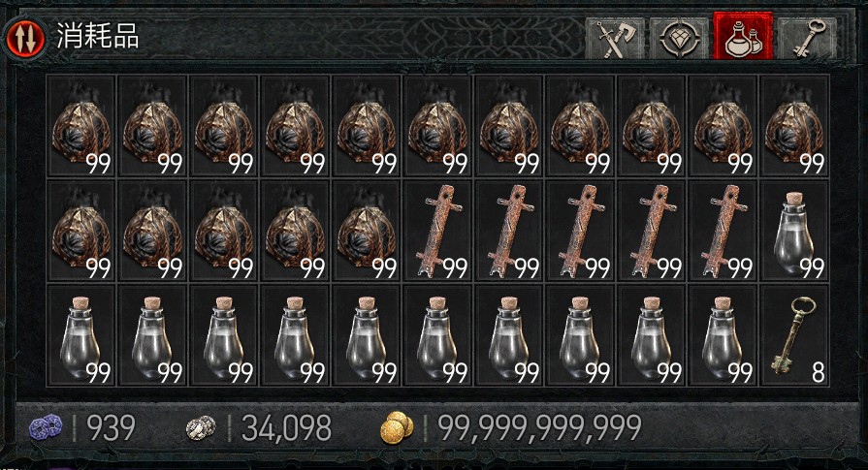
Task: Click the 34,098 currency value
Action: pyautogui.click(x=286, y=427)
